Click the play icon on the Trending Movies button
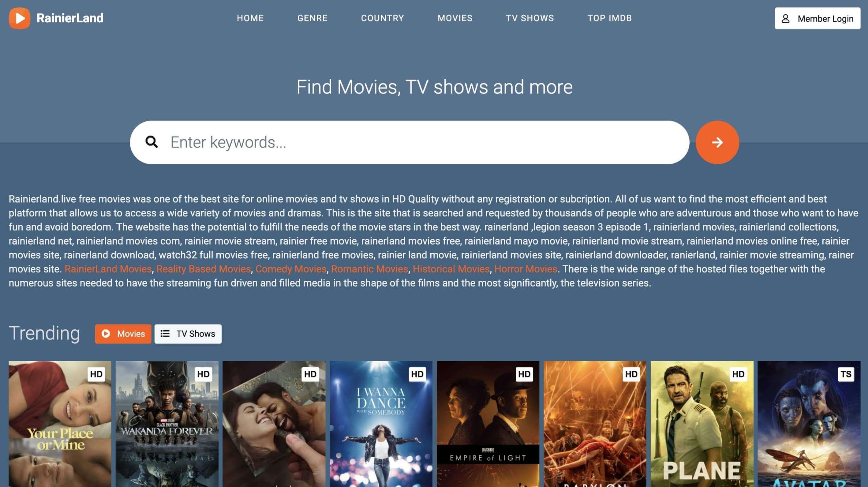Image resolution: width=868 pixels, height=487 pixels. 106,334
